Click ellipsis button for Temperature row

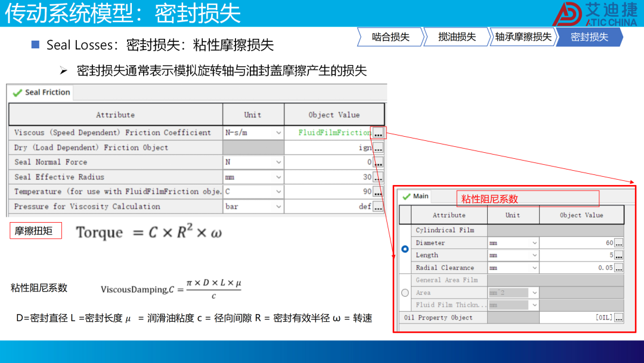click(x=378, y=192)
